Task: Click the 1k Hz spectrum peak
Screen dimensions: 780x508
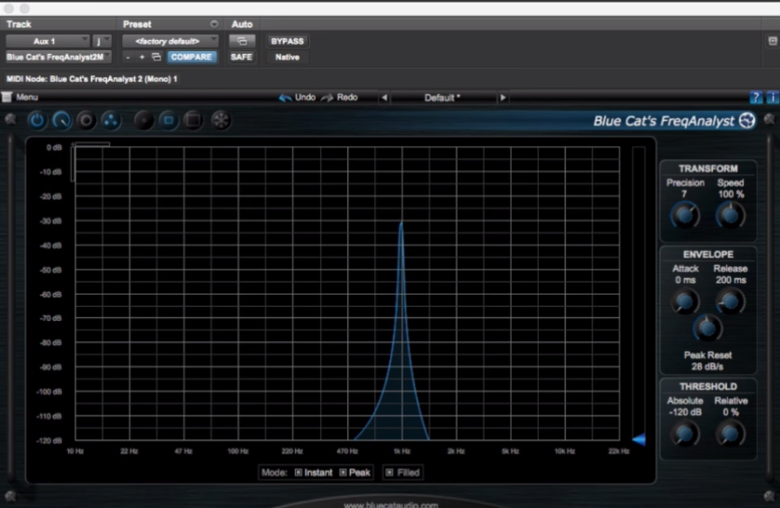Action: 401,225
